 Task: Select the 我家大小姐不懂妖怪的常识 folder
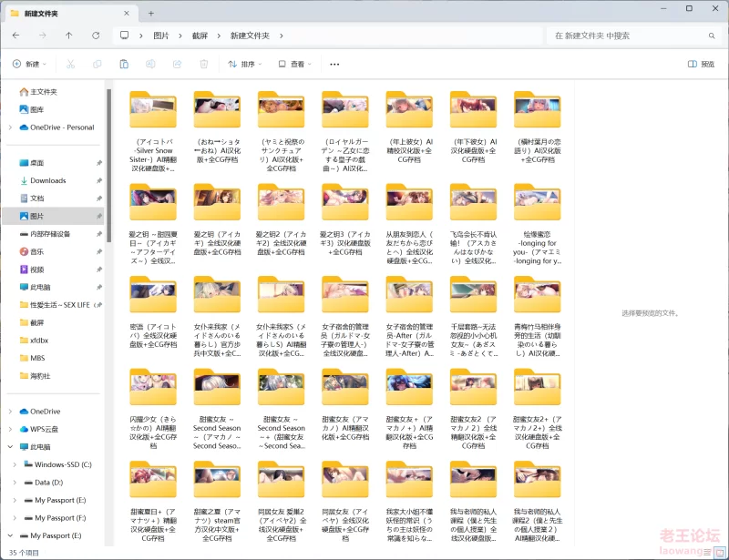coord(409,503)
